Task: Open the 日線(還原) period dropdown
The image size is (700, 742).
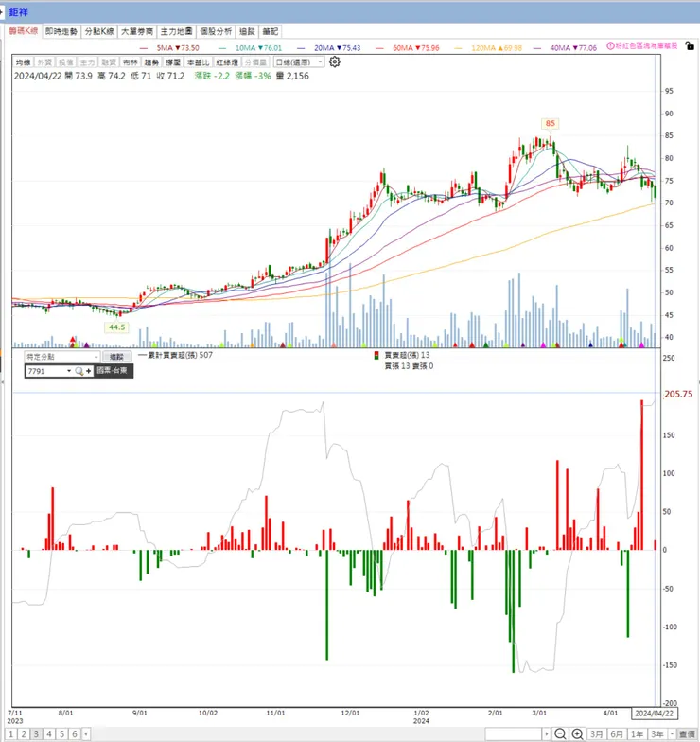Action: [x=299, y=62]
